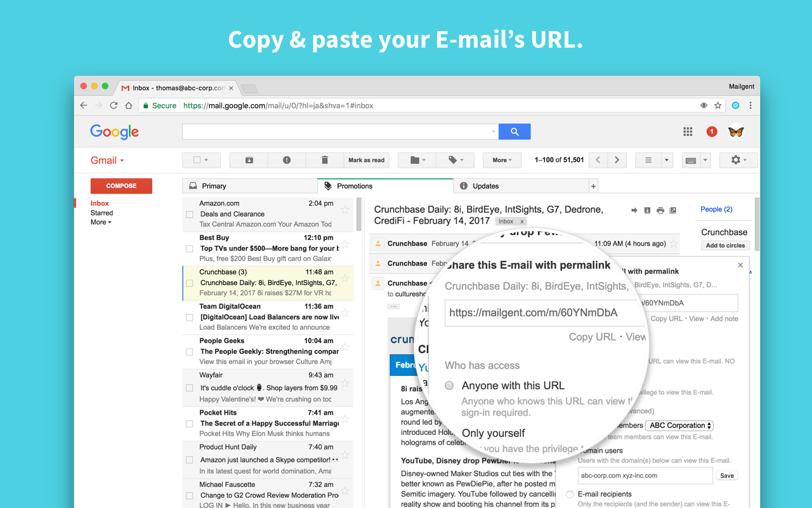Archive the selected conversation
Image resolution: width=812 pixels, height=508 pixels.
click(x=249, y=160)
